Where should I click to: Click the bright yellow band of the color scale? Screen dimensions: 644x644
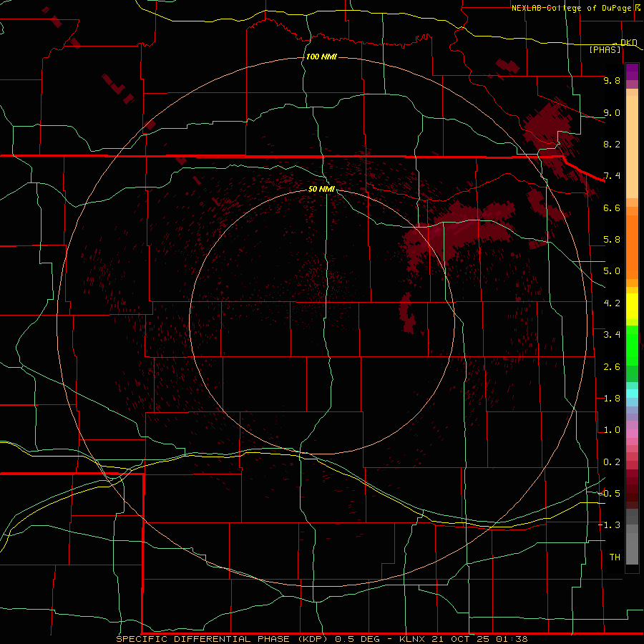[632, 306]
